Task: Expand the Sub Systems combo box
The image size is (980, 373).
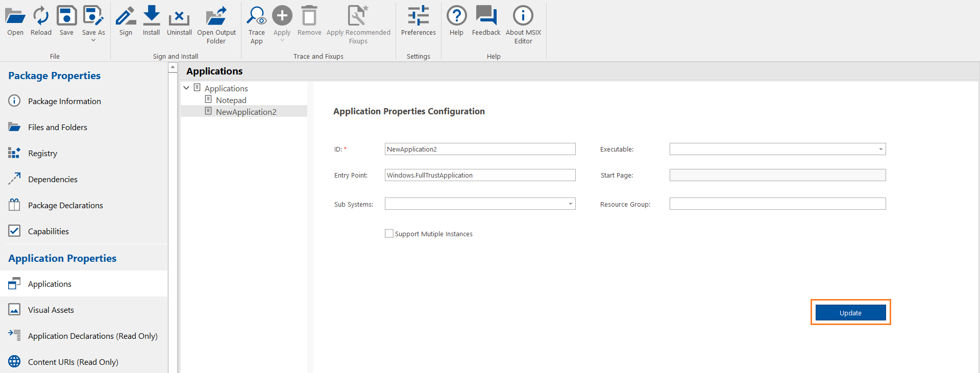Action: (x=570, y=204)
